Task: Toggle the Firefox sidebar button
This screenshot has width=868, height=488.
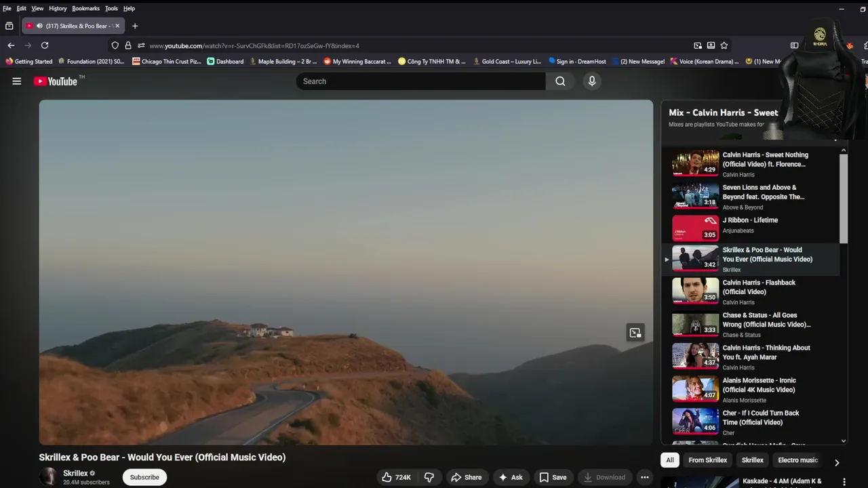Action: (794, 45)
